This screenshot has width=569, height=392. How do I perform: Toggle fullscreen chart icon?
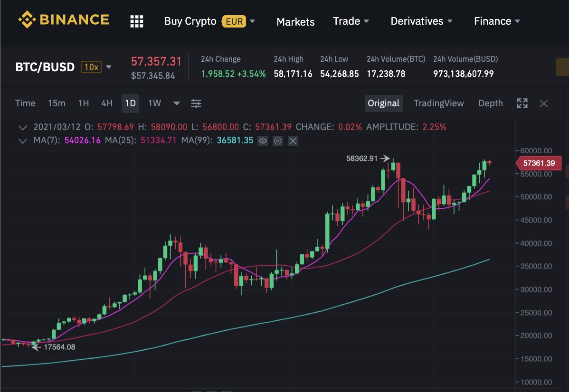(522, 103)
